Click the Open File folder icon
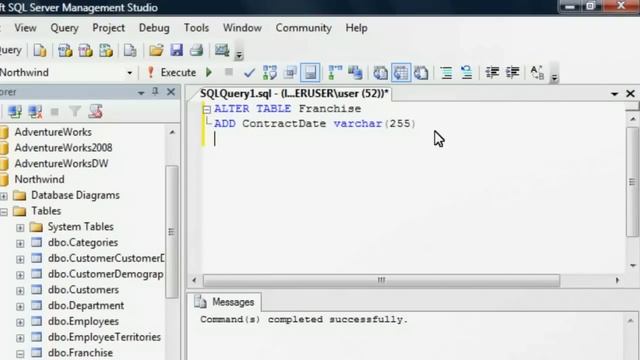The height and width of the screenshot is (360, 640). click(x=156, y=50)
